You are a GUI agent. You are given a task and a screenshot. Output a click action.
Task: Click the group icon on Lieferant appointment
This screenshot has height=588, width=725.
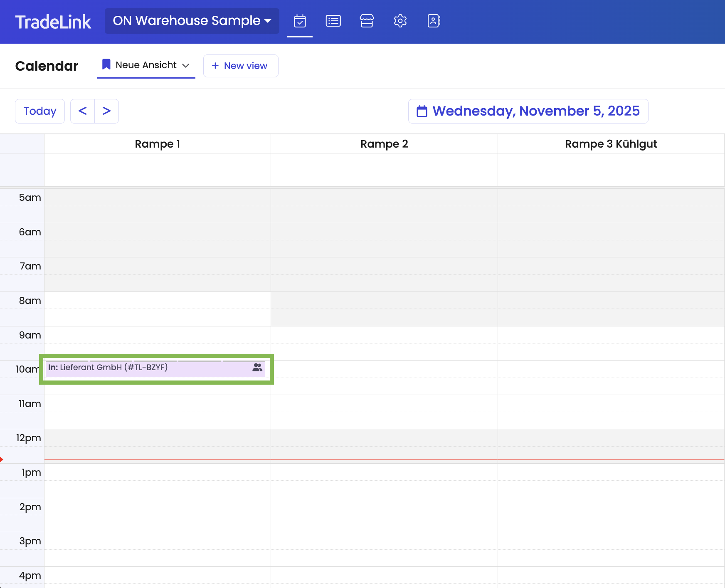(257, 368)
